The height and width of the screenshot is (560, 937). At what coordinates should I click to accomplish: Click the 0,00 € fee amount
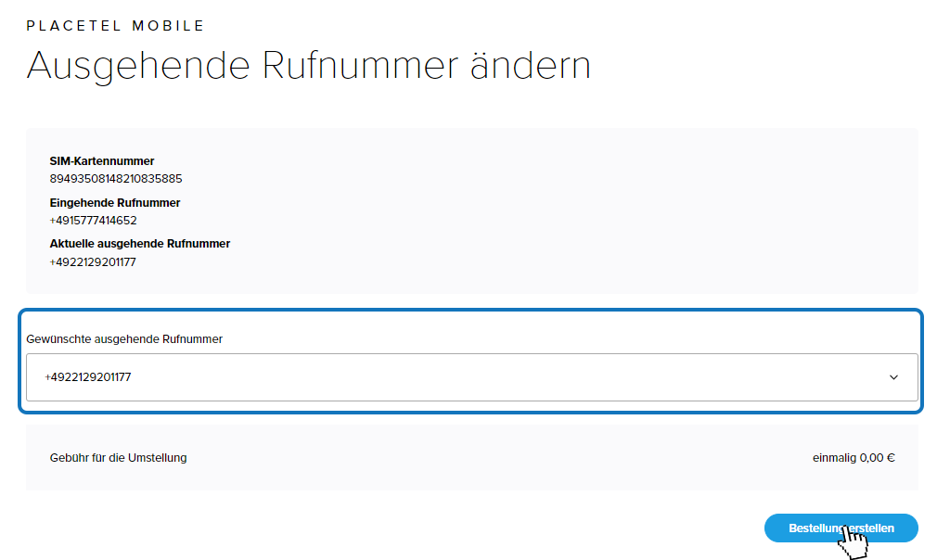[878, 458]
